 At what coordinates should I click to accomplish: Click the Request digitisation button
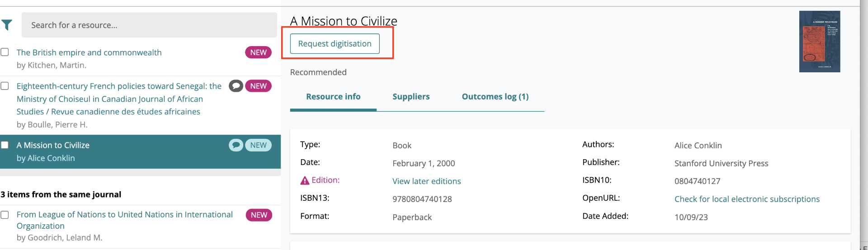click(335, 44)
